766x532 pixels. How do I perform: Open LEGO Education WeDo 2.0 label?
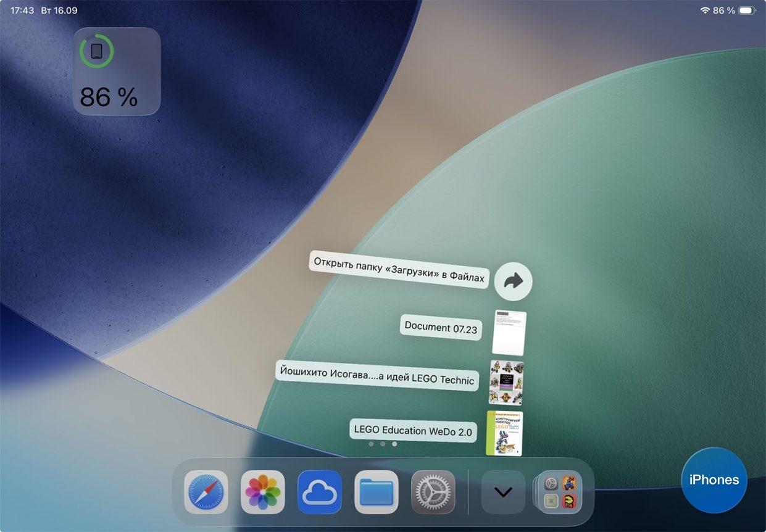(413, 430)
